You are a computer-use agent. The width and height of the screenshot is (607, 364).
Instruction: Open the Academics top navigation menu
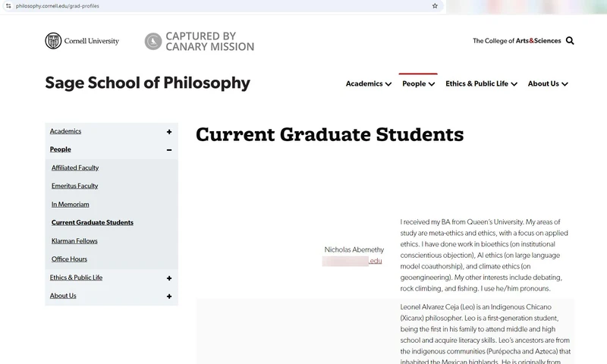[x=369, y=83]
